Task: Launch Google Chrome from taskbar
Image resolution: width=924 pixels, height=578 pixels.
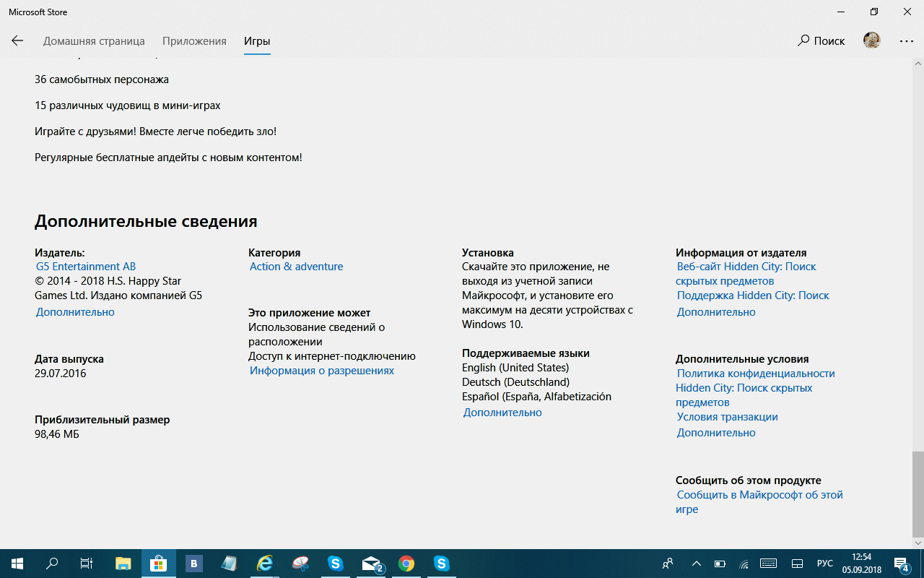Action: [406, 564]
